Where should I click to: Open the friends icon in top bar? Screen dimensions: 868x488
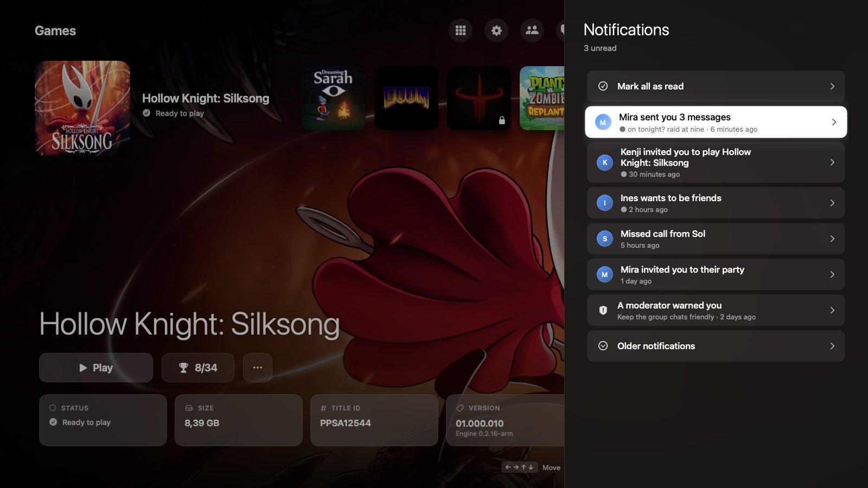(532, 30)
